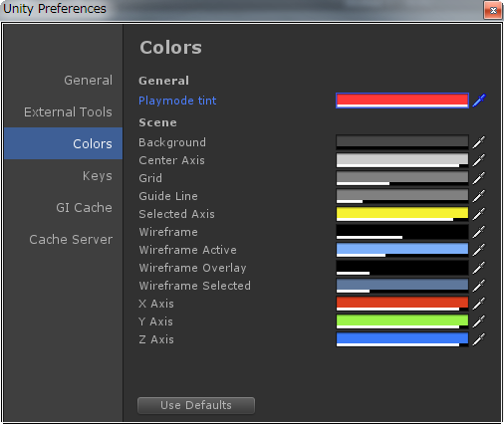Click the Y Axis eyedropper

tap(479, 321)
